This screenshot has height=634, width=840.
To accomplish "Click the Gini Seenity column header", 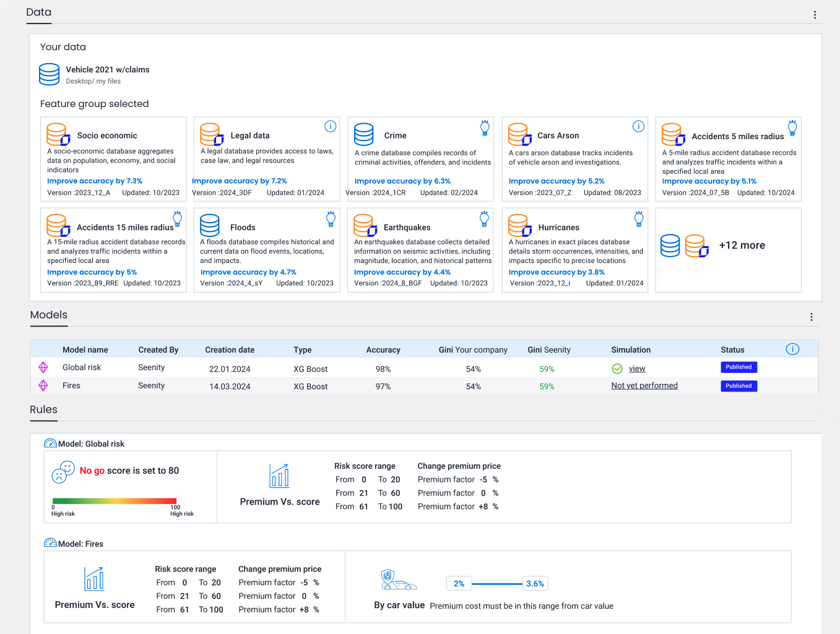I will [549, 350].
